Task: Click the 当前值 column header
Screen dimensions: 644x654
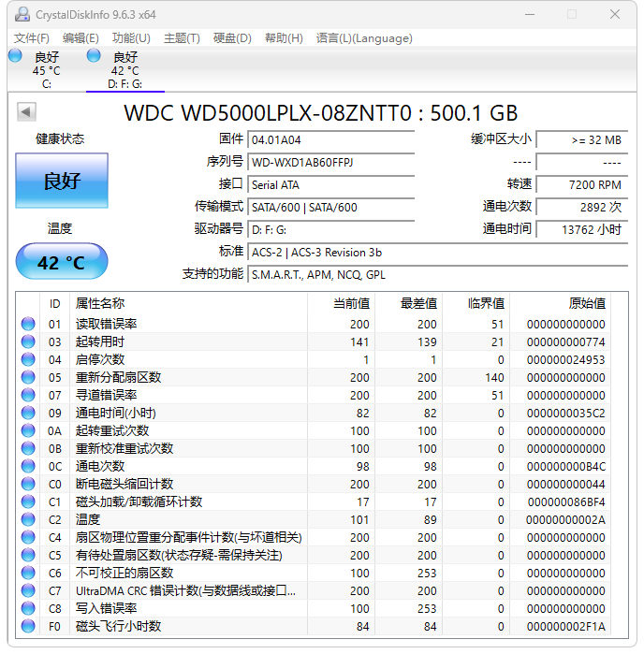Action: [x=342, y=303]
